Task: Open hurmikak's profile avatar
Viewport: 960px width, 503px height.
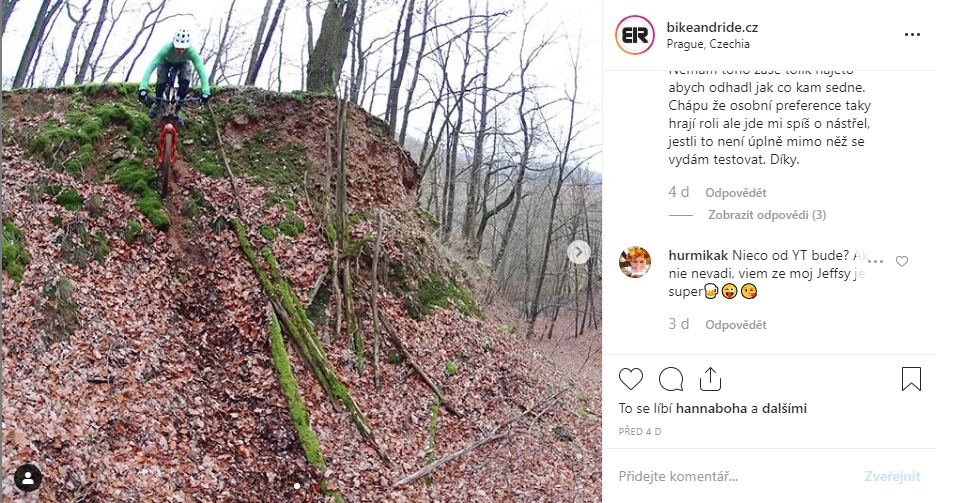Action: tap(635, 263)
